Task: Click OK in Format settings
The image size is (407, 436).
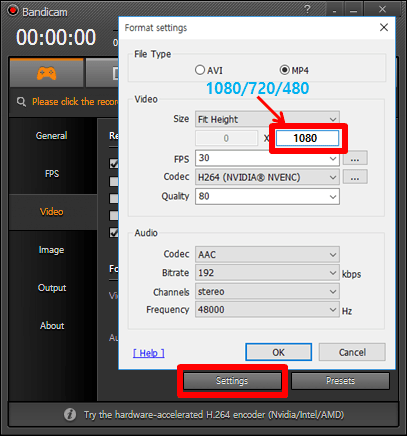Action: tap(278, 352)
